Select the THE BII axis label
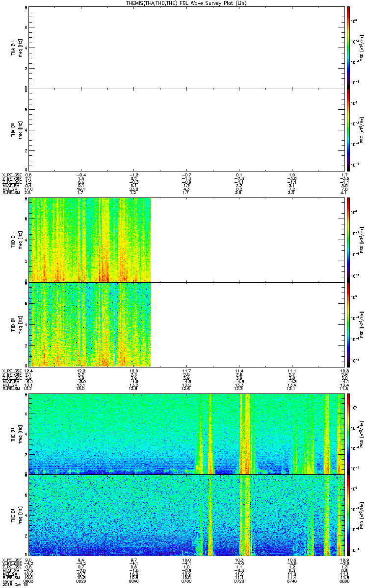Viewport: 368px width, 588px height. [x=13, y=516]
